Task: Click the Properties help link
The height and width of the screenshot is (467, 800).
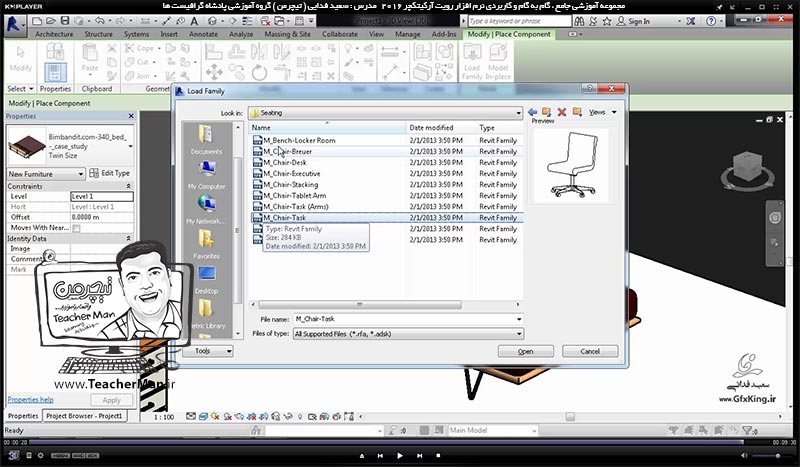Action: 30,400
